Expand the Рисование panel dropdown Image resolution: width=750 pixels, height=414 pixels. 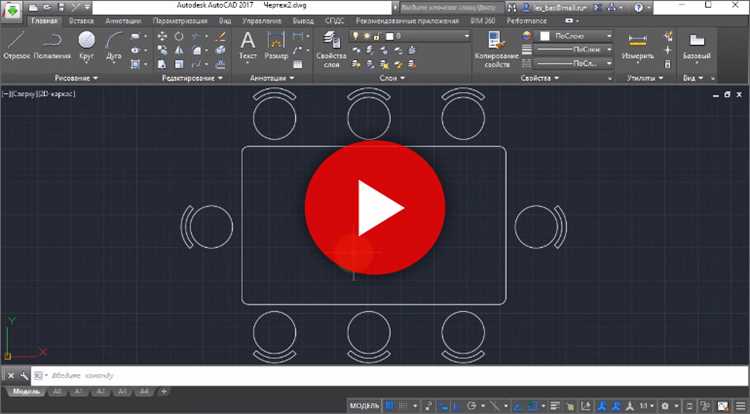[x=76, y=78]
